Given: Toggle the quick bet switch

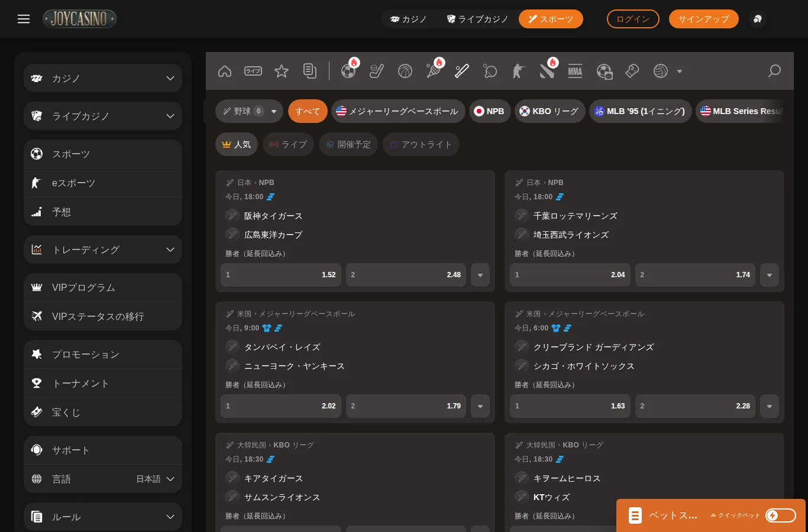Looking at the screenshot, I should [781, 515].
